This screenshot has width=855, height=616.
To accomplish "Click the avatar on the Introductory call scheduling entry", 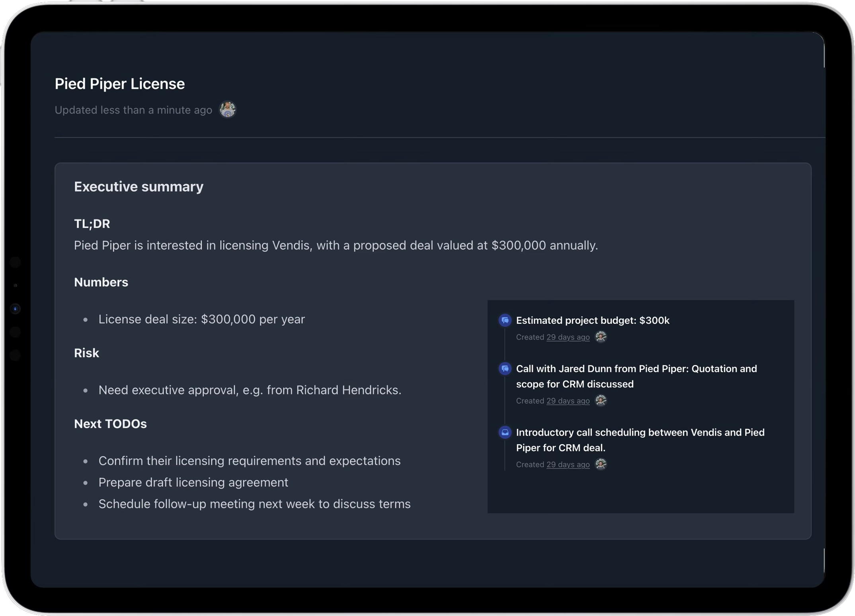I will click(600, 464).
